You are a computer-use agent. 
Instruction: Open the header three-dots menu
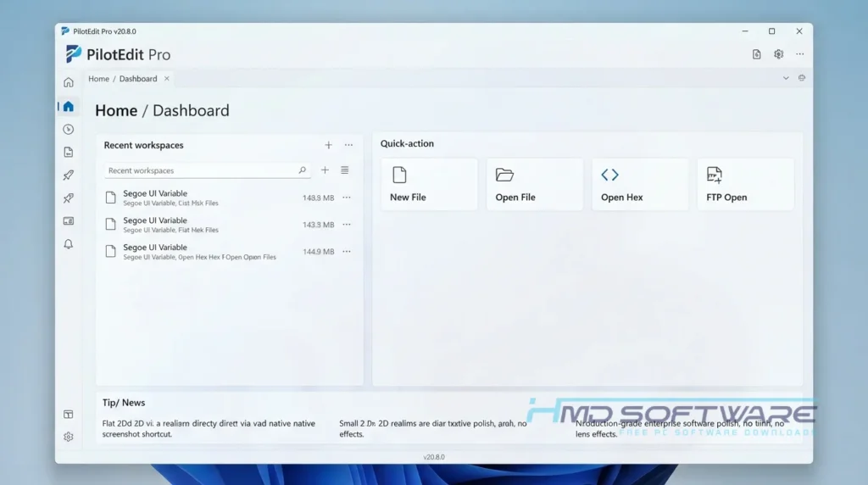pyautogui.click(x=800, y=54)
